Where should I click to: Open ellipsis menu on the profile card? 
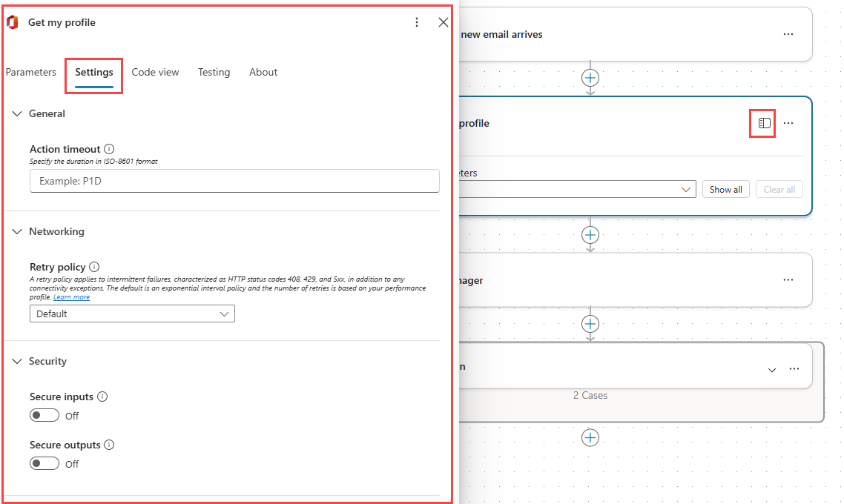coord(788,123)
